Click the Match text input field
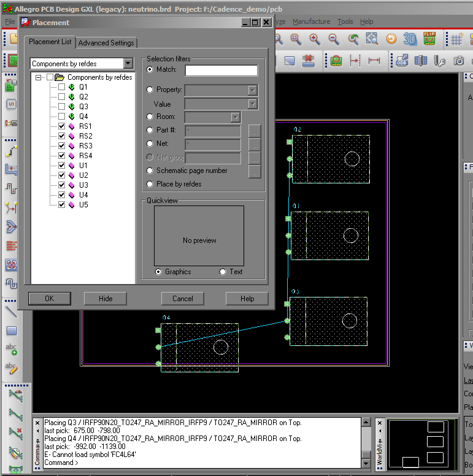 (221, 71)
